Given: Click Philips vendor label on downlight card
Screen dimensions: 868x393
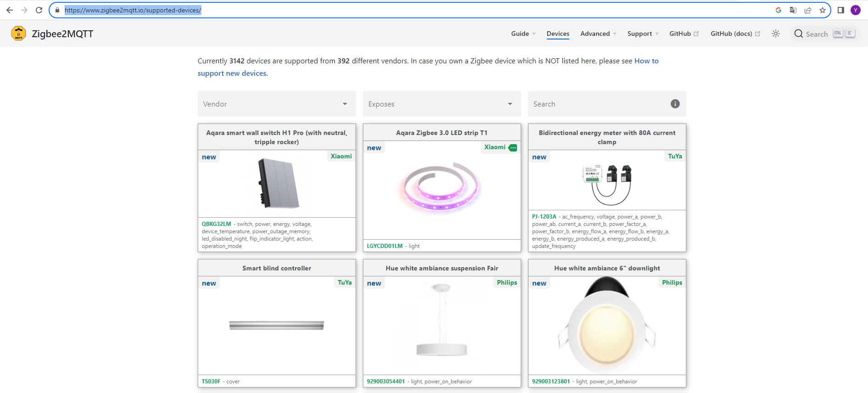Looking at the screenshot, I should point(672,282).
